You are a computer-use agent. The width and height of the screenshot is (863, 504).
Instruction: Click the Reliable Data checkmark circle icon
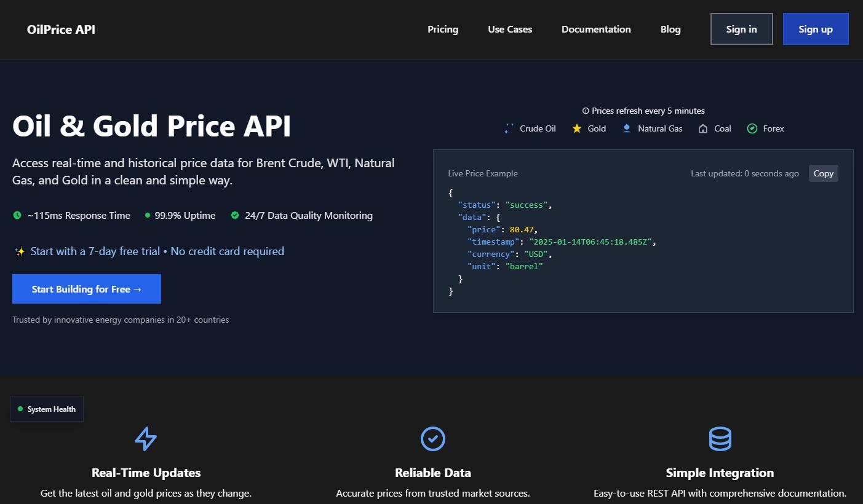pos(432,439)
